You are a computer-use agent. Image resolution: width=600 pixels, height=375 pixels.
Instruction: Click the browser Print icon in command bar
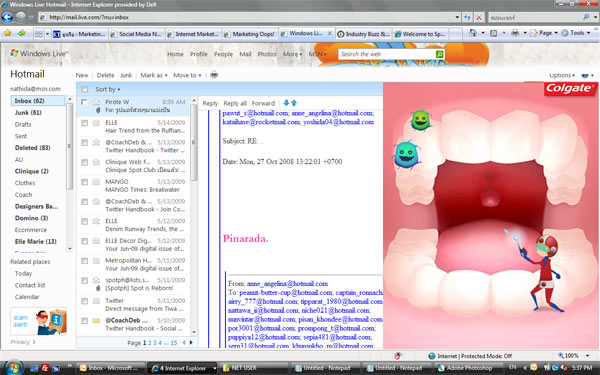[x=515, y=33]
